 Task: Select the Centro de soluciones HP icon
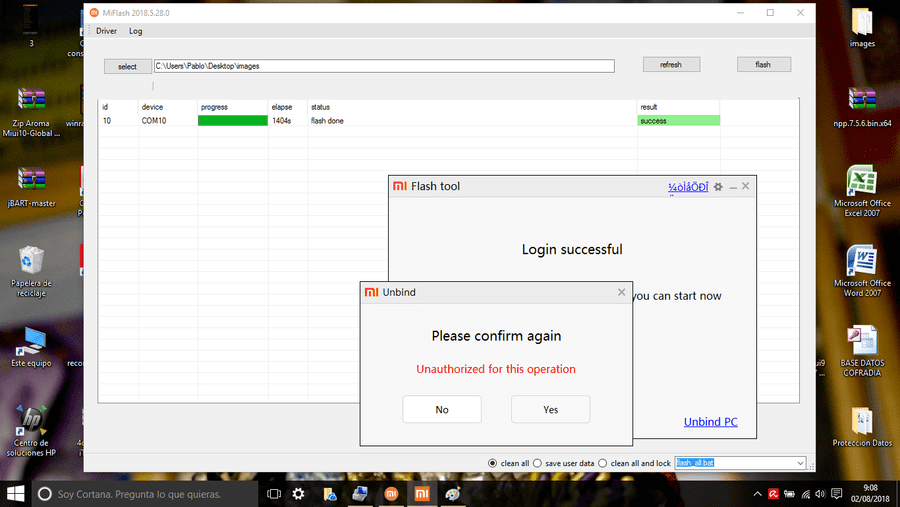pos(31,431)
